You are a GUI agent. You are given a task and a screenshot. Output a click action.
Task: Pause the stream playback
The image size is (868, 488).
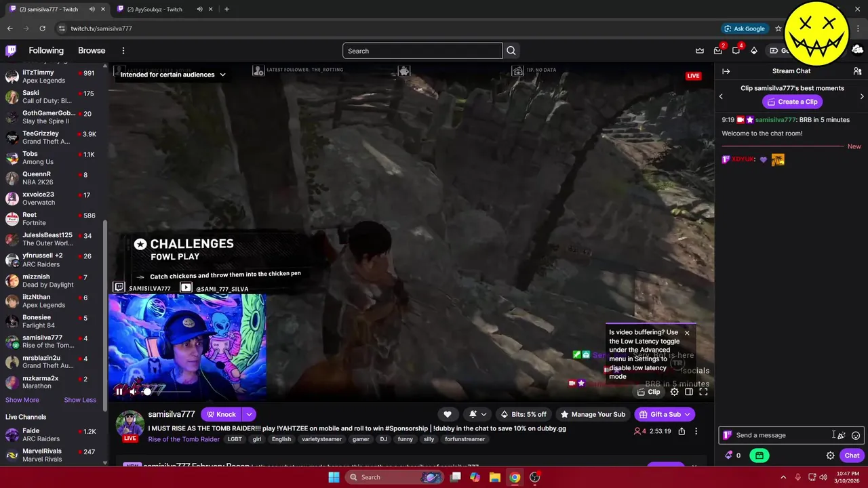coord(119,391)
